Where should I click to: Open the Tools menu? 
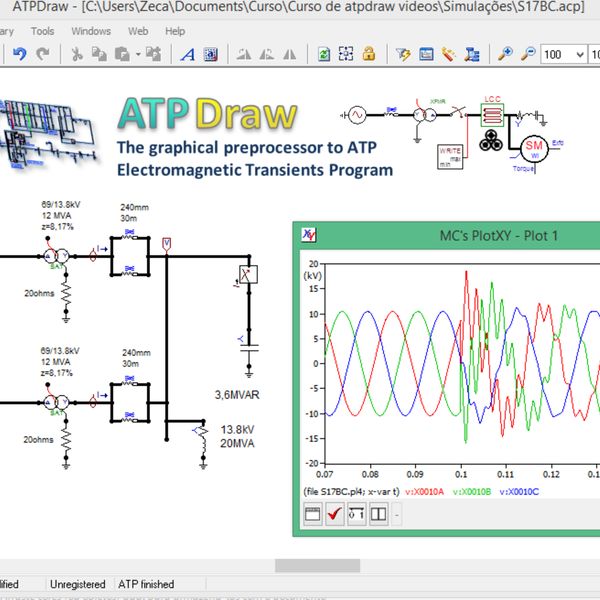[42, 31]
